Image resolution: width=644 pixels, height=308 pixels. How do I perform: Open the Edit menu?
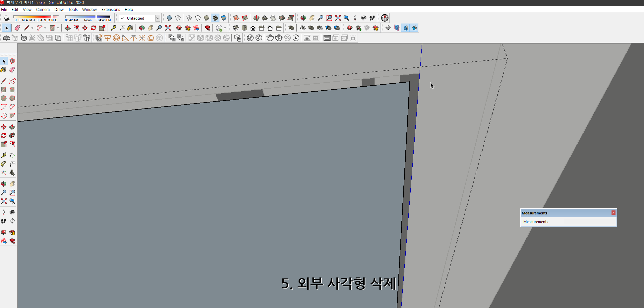coord(15,10)
